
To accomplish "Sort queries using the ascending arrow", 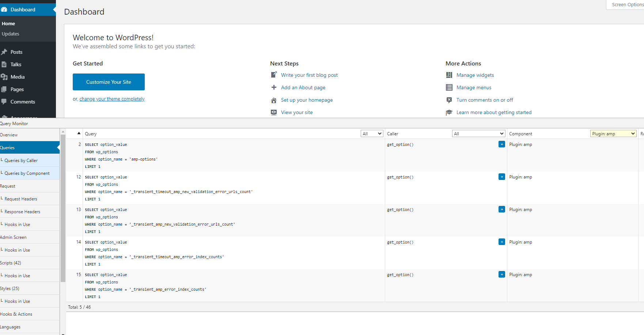I will point(79,133).
